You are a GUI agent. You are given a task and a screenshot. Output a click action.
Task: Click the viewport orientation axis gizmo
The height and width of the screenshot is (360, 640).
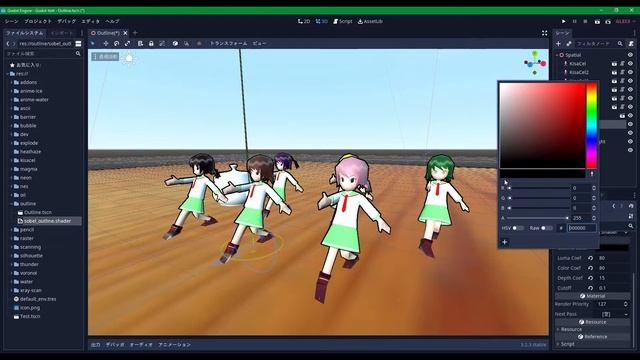pyautogui.click(x=535, y=62)
